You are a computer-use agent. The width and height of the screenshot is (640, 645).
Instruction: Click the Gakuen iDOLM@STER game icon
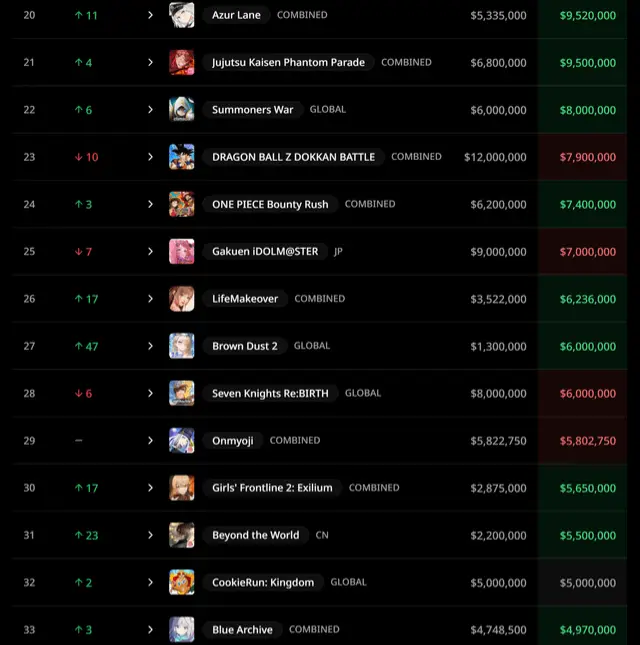[x=182, y=251]
